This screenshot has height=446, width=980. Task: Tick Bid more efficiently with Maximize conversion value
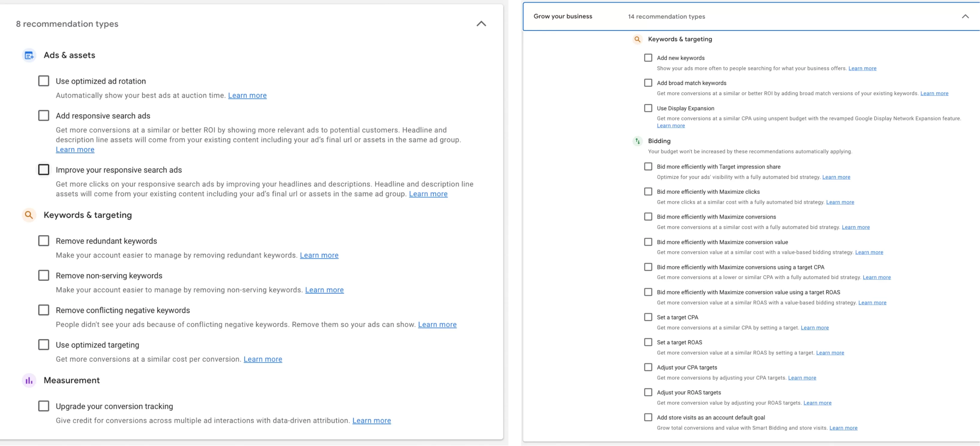(648, 242)
